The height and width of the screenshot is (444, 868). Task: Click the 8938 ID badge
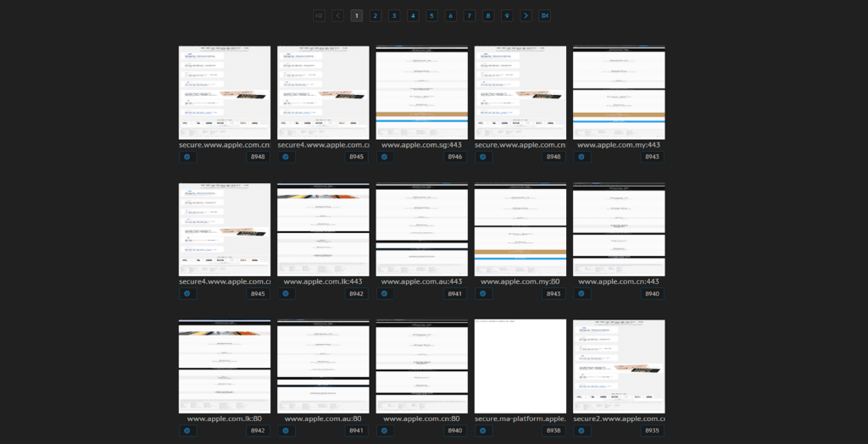point(554,430)
